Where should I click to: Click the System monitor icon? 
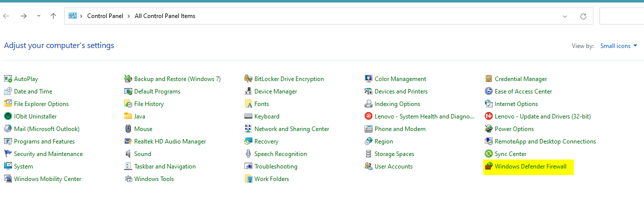pos(8,166)
